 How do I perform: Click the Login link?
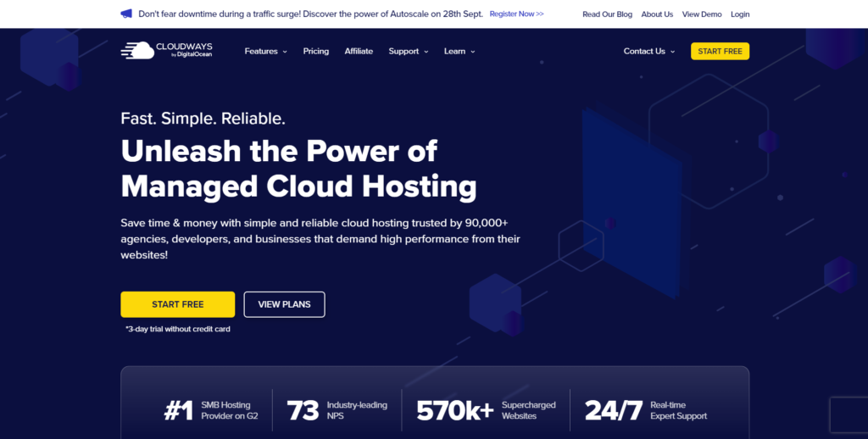tap(740, 14)
